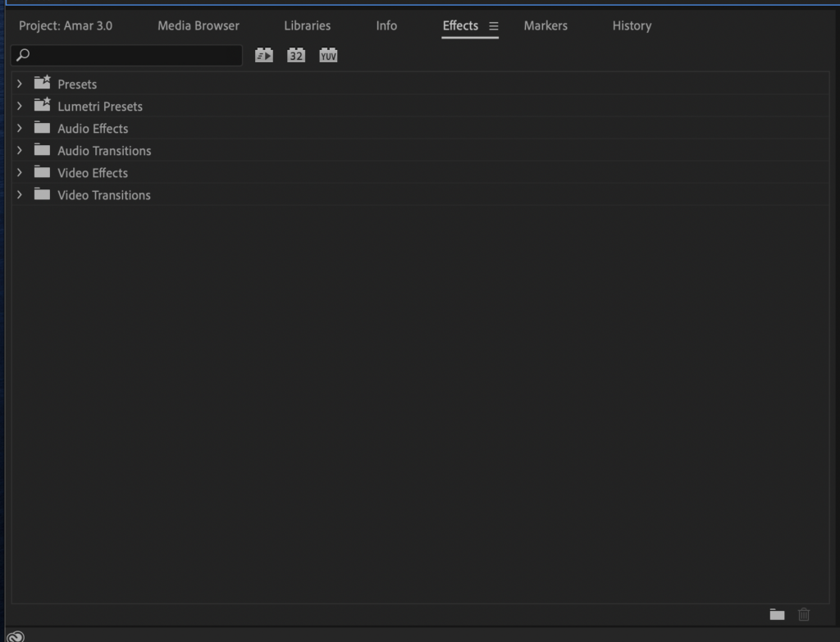The width and height of the screenshot is (840, 642).
Task: Select the 'Presets' label text
Action: (x=77, y=84)
